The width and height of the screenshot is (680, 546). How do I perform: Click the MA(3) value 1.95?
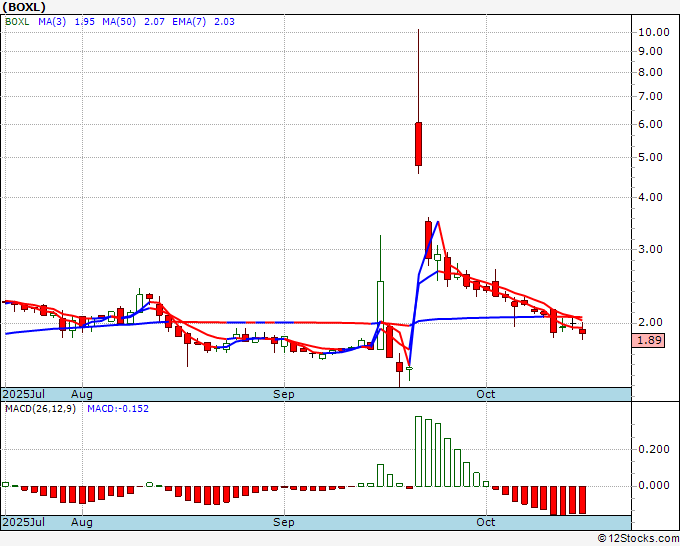(85, 22)
